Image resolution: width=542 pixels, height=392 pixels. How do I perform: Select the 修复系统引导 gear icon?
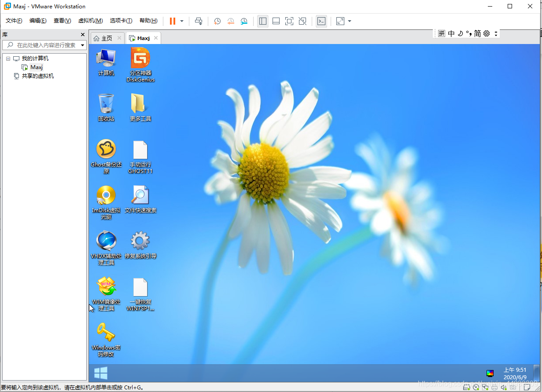(x=140, y=245)
